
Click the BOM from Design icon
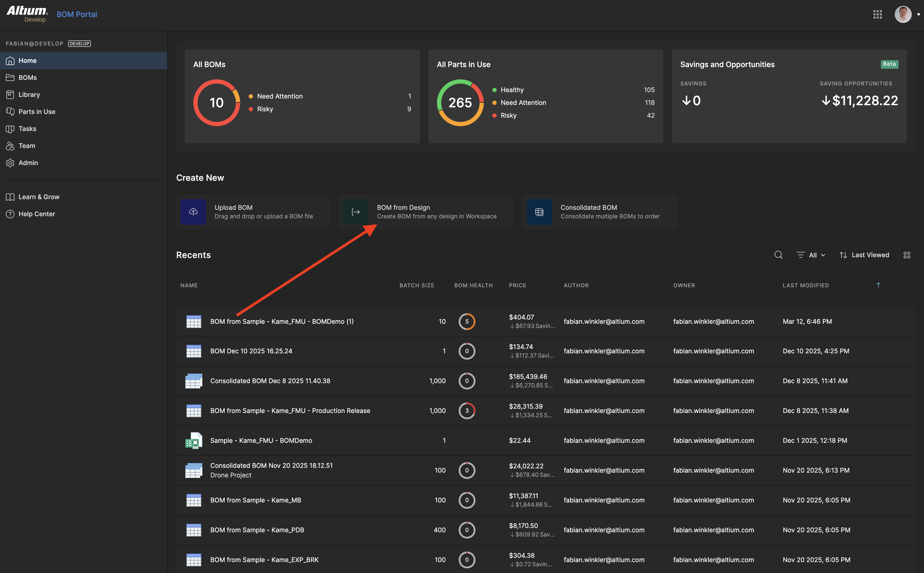[x=356, y=212]
